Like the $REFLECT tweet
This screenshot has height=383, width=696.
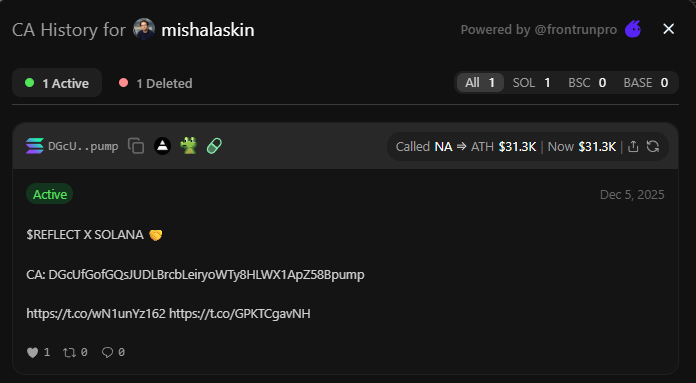(x=33, y=352)
